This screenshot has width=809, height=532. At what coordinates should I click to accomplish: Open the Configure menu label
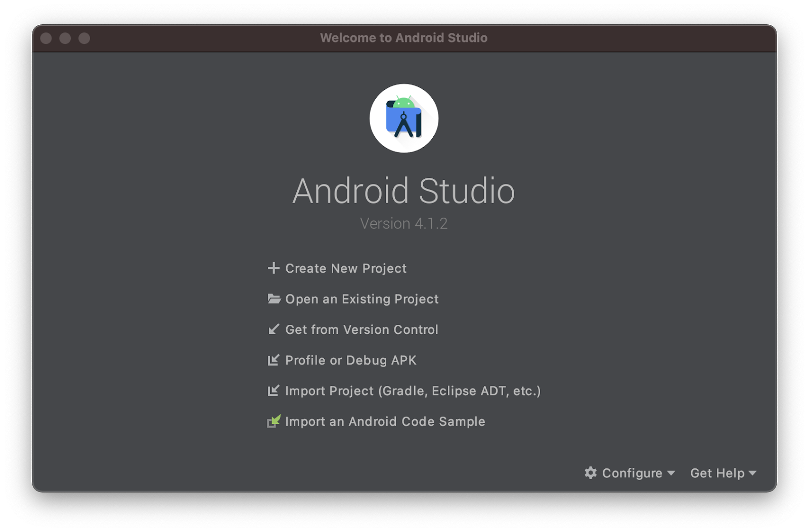pos(632,473)
